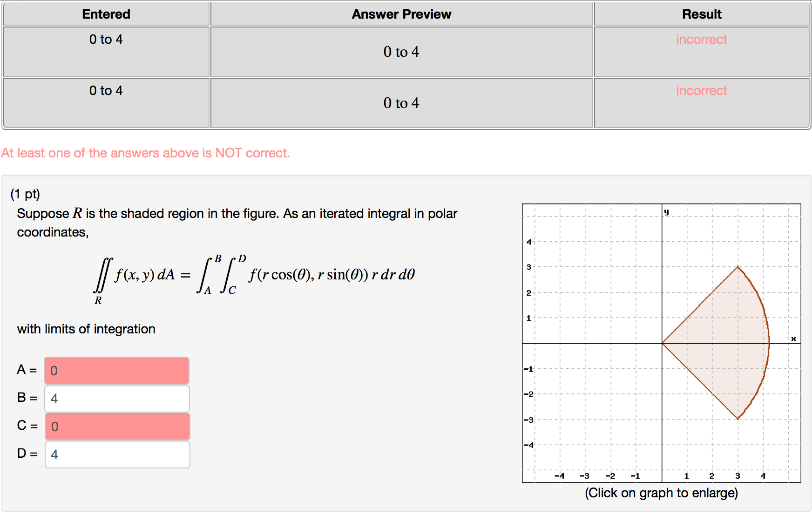Click the '(1 pt)' problem label

(x=26, y=194)
